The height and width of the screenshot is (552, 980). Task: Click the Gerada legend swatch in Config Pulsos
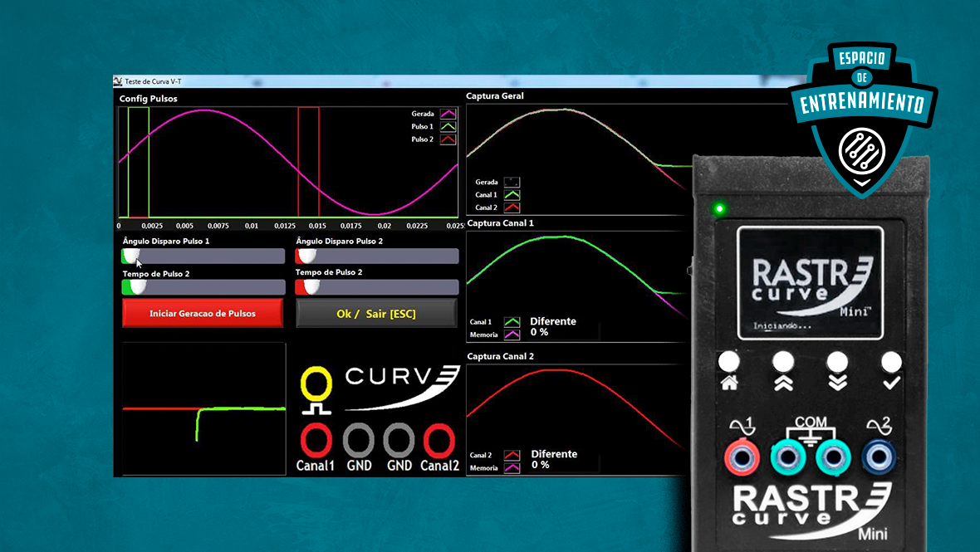[448, 114]
